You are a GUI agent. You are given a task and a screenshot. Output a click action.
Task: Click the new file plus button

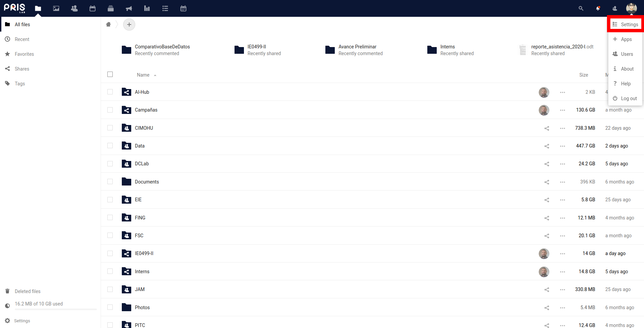(129, 25)
